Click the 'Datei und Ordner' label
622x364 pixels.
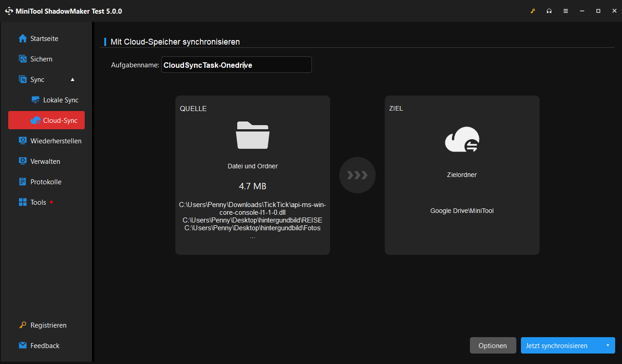pyautogui.click(x=253, y=166)
